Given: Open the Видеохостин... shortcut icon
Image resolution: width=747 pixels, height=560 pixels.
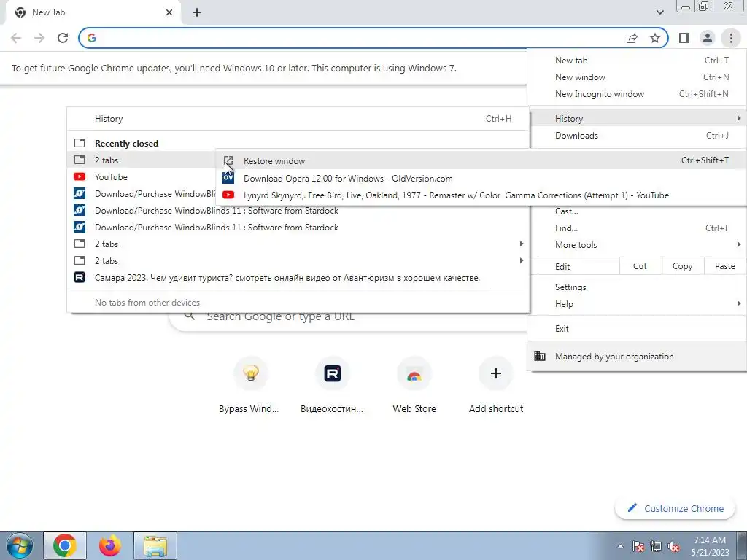Looking at the screenshot, I should pos(333,373).
